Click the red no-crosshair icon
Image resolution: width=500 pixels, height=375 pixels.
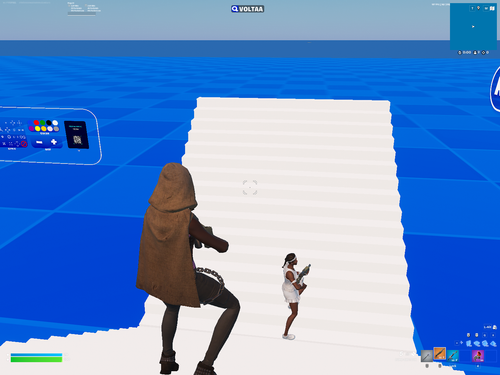click(24, 144)
